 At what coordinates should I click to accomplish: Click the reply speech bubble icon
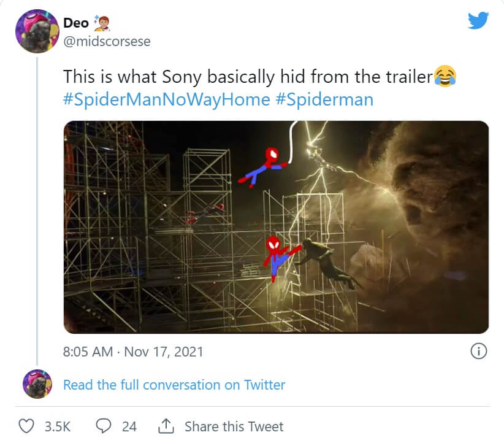(104, 426)
